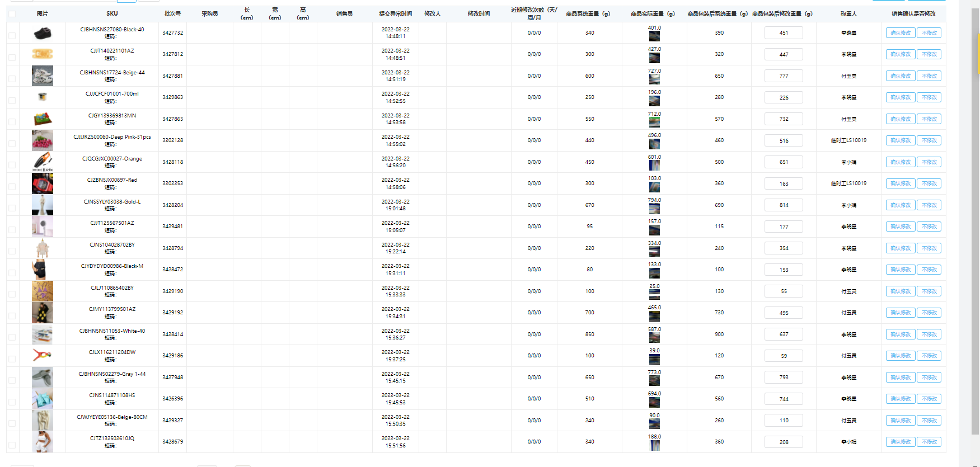This screenshot has height=467, width=980.
Task: Confirm modification for CJTZ132502610JQ
Action: tap(901, 442)
